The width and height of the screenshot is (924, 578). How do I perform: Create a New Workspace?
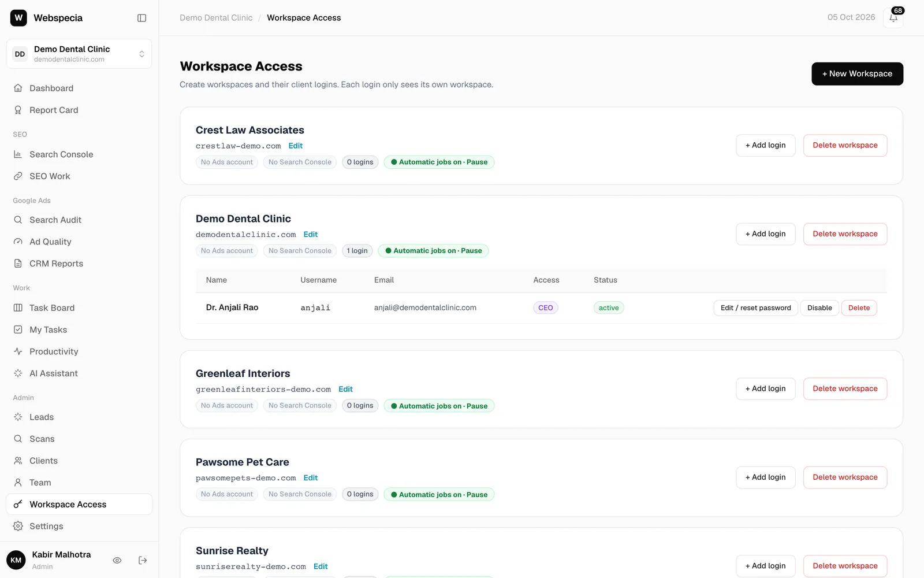857,74
